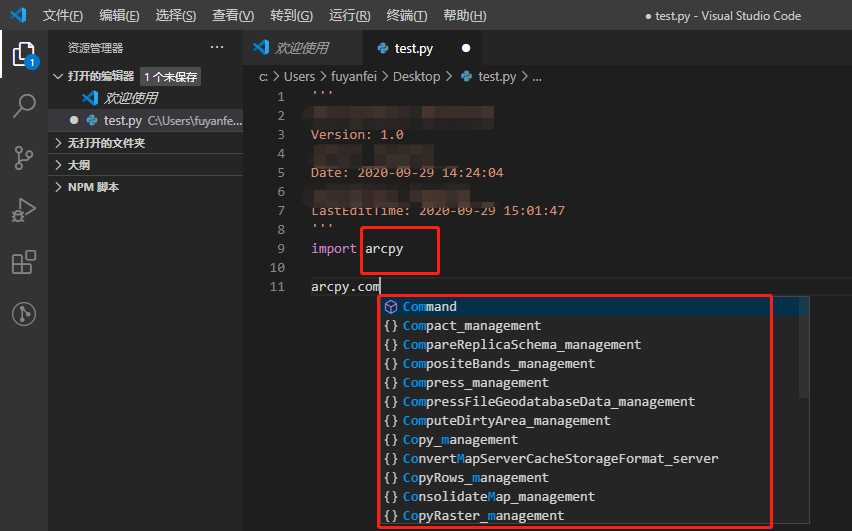Open the Run and Debug icon
This screenshot has width=852, height=531.
coord(24,210)
